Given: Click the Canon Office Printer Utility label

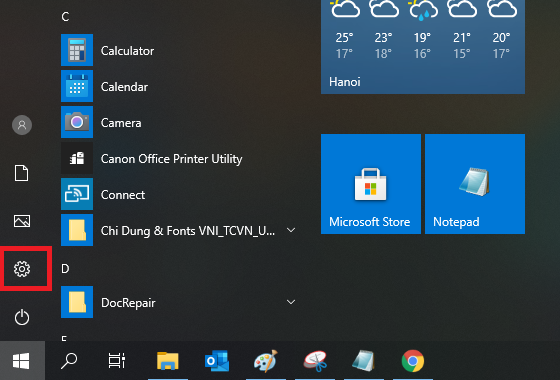Looking at the screenshot, I should click(171, 159).
